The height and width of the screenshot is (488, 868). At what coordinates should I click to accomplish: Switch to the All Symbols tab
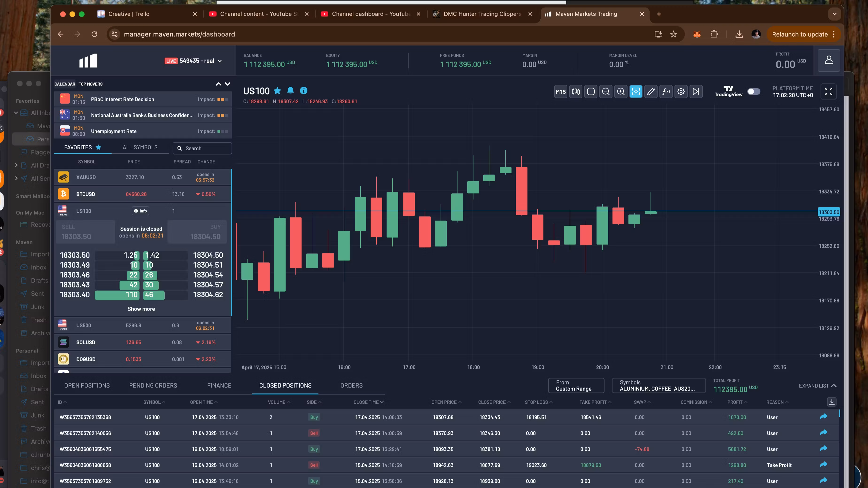140,147
